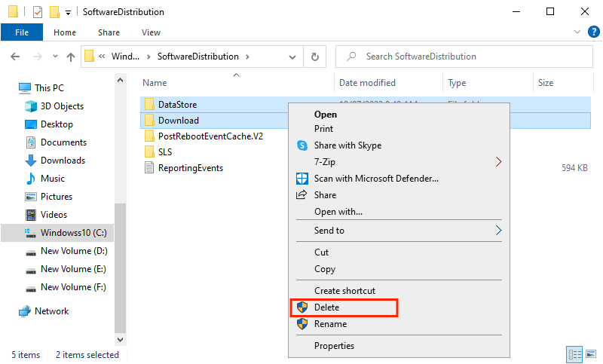Click the Properties checkmark icon in title bar
This screenshot has height=364, width=603.
[x=37, y=12]
